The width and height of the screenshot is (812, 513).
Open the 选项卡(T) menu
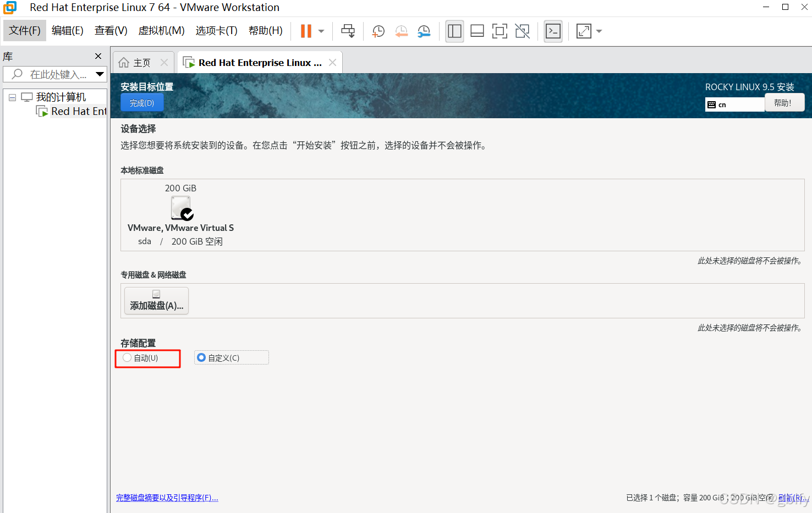tap(216, 31)
